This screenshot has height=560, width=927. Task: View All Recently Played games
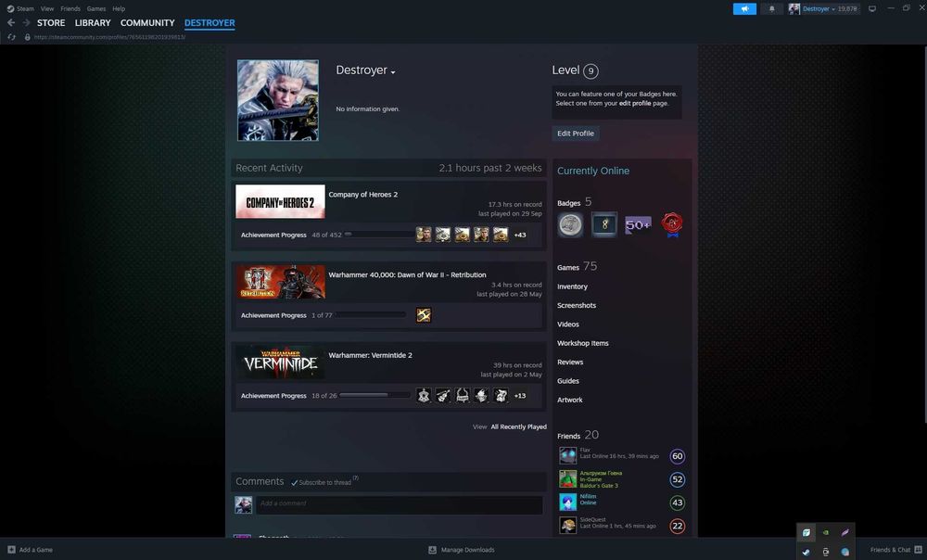(x=518, y=426)
